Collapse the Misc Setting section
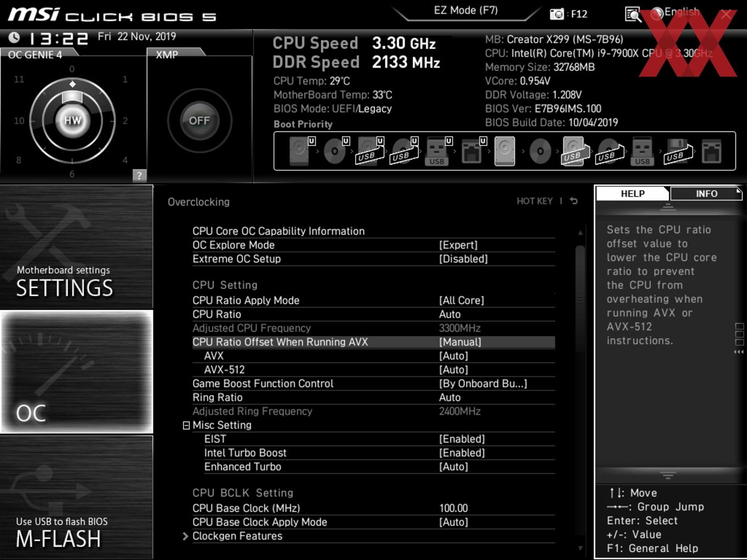 coord(186,425)
